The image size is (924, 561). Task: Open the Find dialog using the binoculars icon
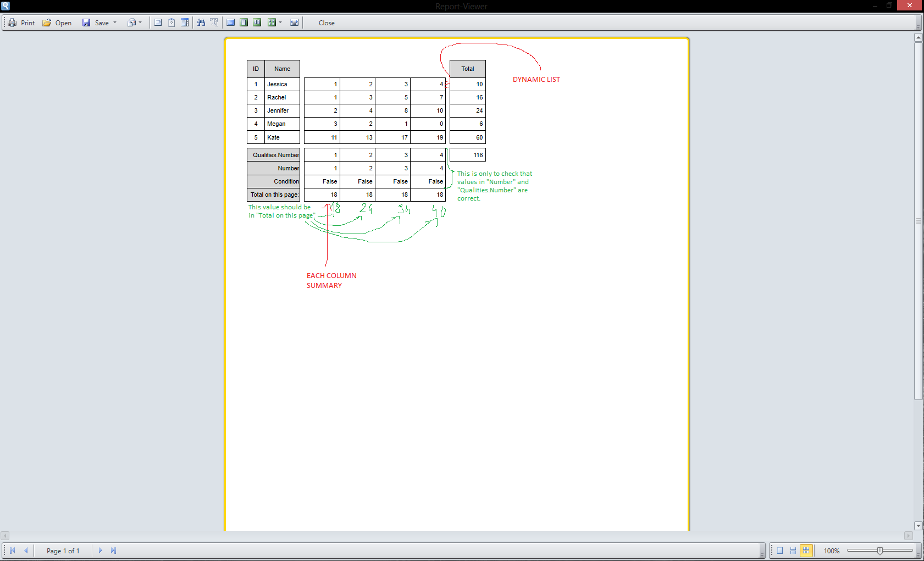(x=201, y=23)
